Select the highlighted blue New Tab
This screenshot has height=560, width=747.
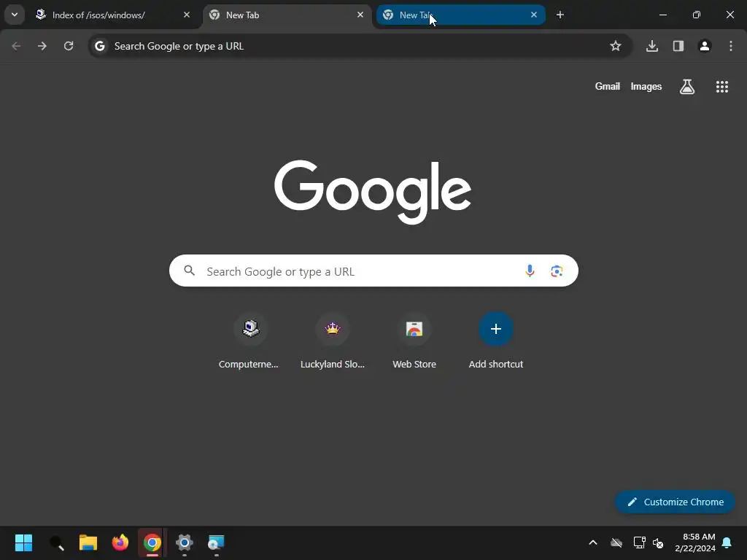click(461, 15)
